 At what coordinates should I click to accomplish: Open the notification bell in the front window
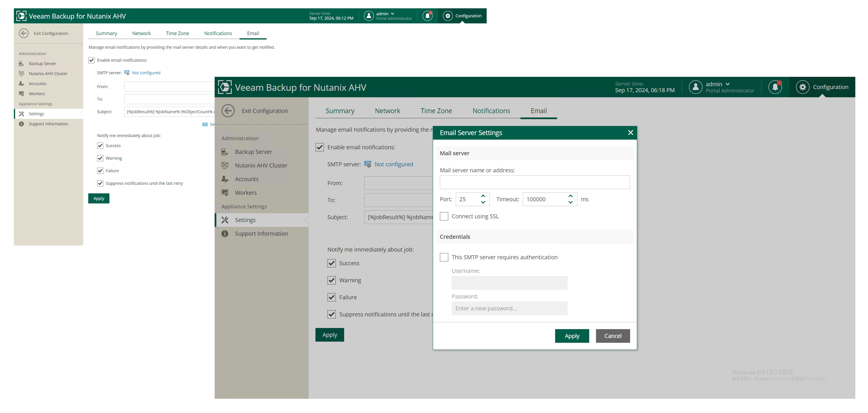tap(775, 87)
